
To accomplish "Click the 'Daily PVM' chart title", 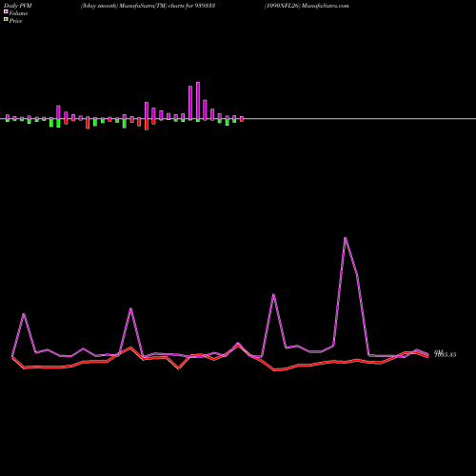I will tap(18, 6).
